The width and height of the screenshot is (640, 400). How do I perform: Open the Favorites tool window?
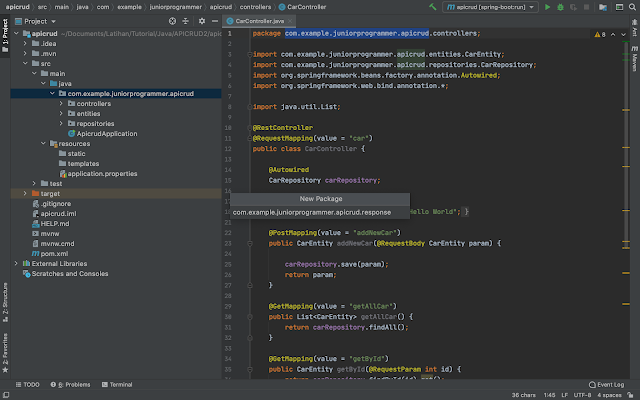[5, 353]
